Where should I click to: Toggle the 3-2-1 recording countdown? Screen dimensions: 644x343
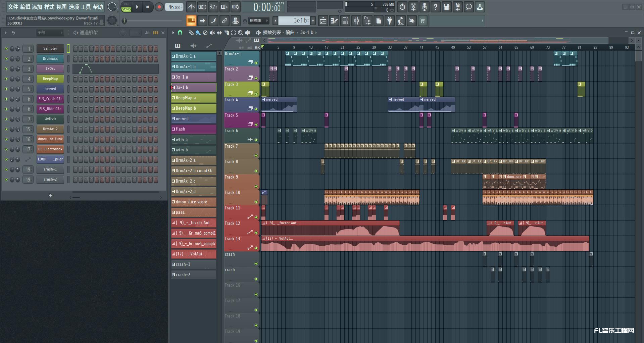click(x=213, y=7)
